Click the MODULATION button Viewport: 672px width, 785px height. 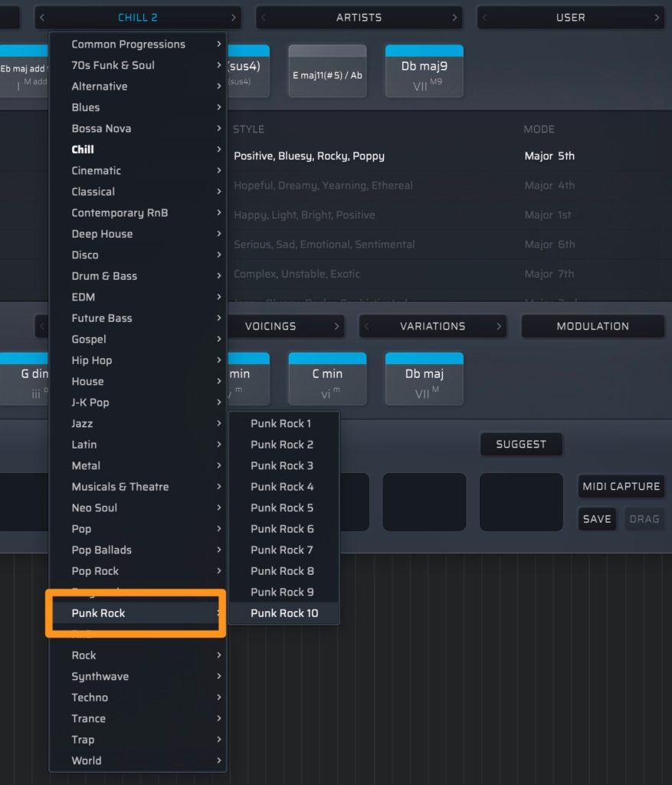coord(592,327)
